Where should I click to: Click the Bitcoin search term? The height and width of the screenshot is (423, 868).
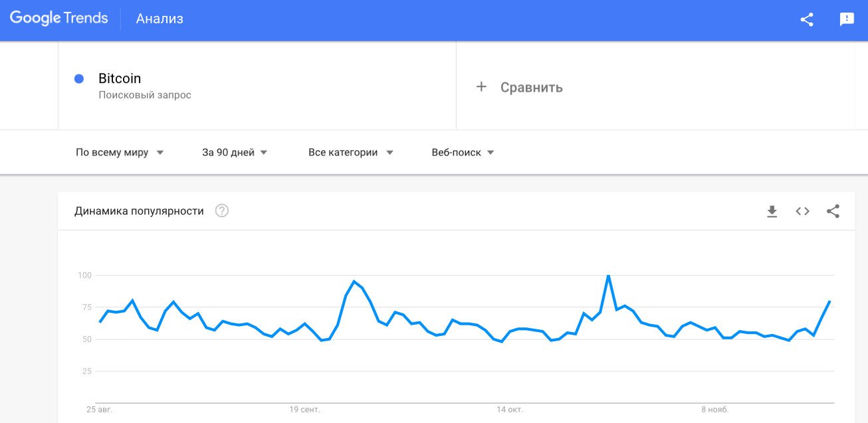pos(120,78)
